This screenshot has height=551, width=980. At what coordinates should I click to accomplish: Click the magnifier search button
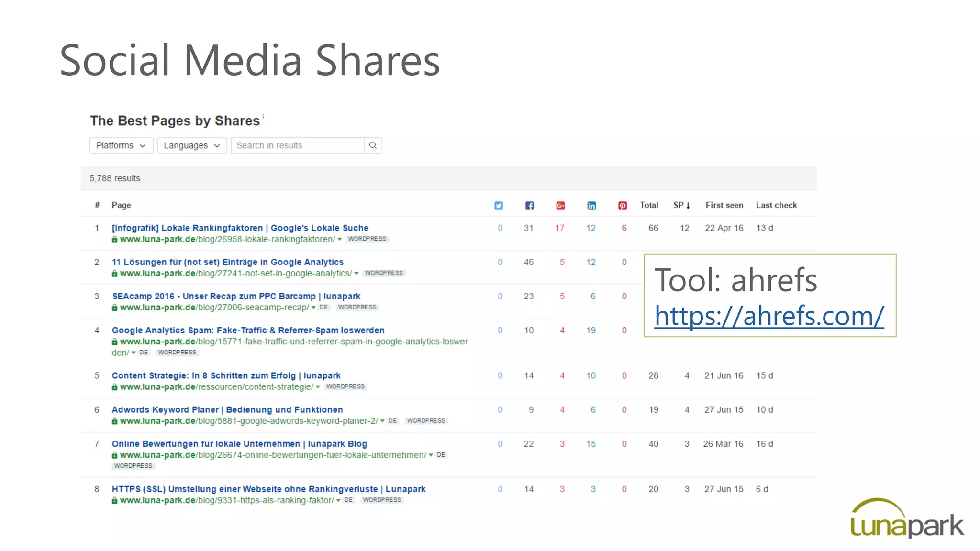[x=373, y=145]
